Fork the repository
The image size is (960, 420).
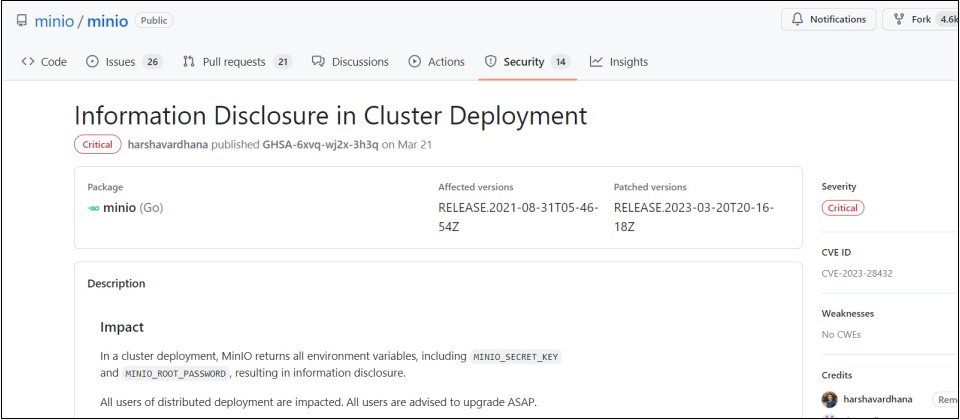click(x=921, y=20)
